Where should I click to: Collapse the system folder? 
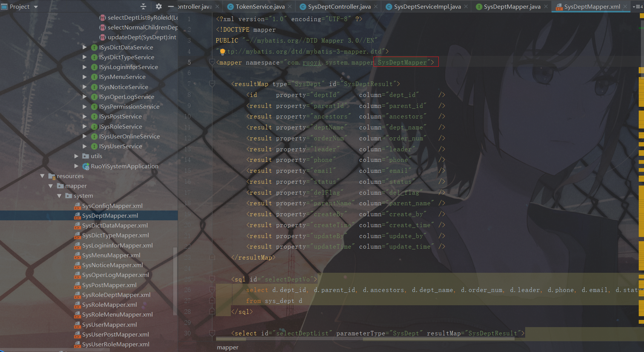click(59, 195)
